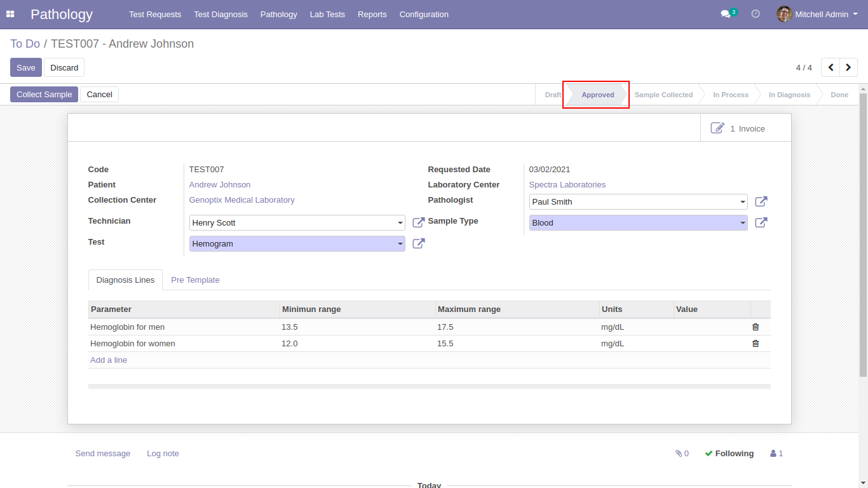Click the Save button
868x488 pixels.
[26, 67]
